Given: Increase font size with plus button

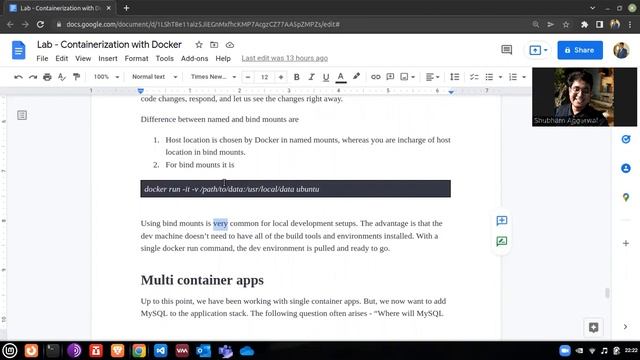Looking at the screenshot, I should (280, 77).
